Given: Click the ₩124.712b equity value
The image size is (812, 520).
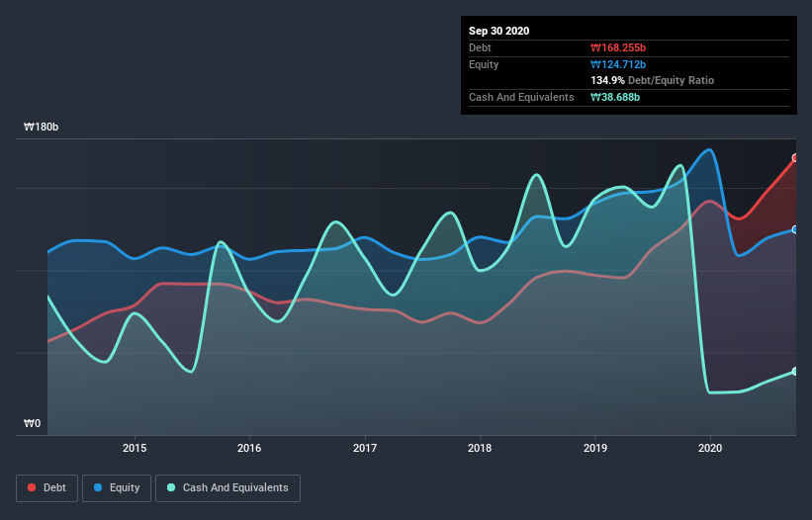Looking at the screenshot, I should tap(618, 64).
